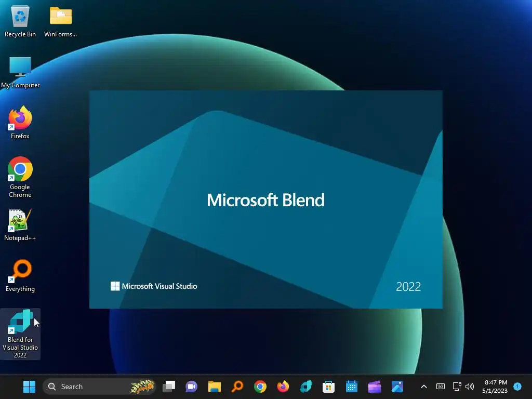Open the WinForms folder on desktop

[61, 21]
